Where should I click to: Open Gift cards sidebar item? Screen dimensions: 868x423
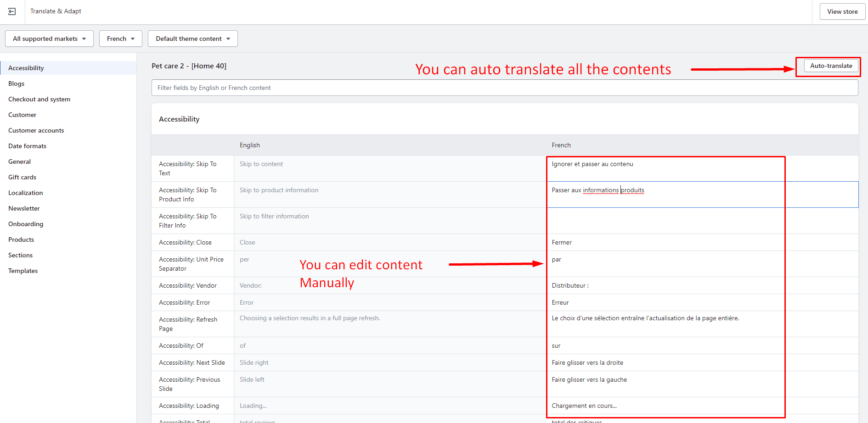coord(22,177)
